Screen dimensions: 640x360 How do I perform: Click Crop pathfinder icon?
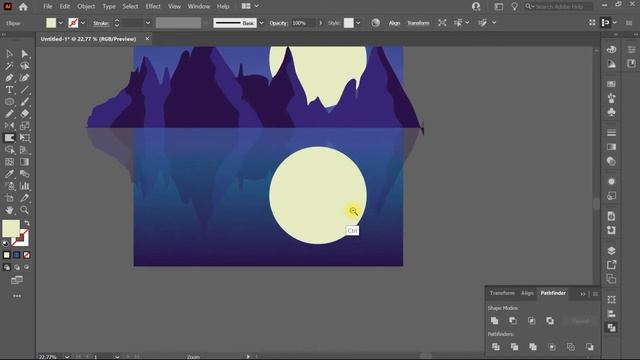point(552,347)
